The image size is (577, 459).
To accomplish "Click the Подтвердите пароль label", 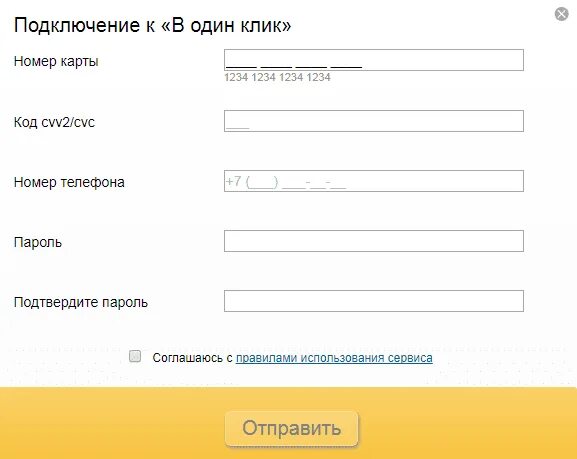I will coord(81,303).
